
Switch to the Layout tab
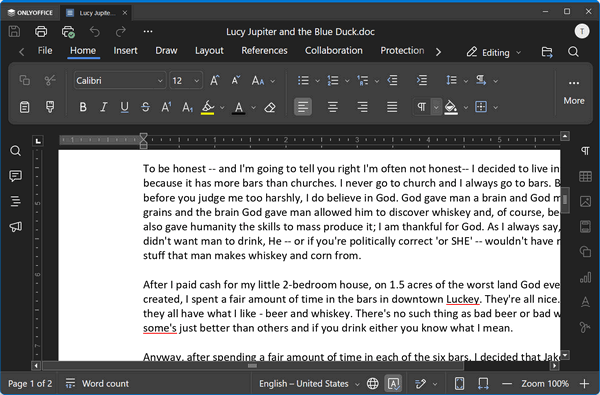click(x=209, y=51)
